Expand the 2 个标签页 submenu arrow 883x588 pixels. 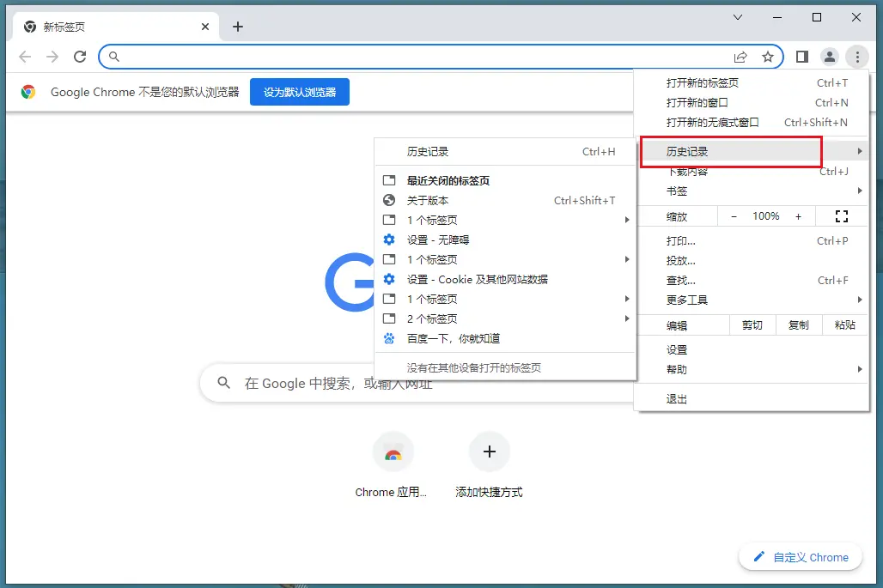click(626, 318)
